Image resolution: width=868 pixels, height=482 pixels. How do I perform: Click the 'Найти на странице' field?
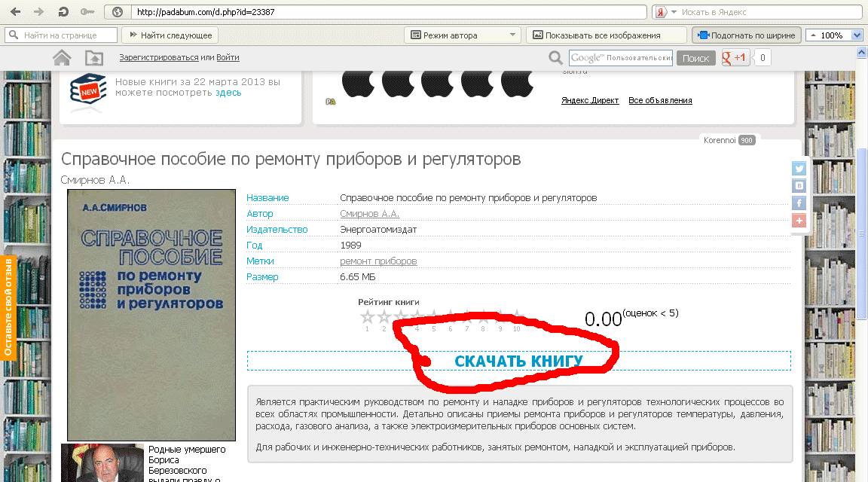point(62,35)
